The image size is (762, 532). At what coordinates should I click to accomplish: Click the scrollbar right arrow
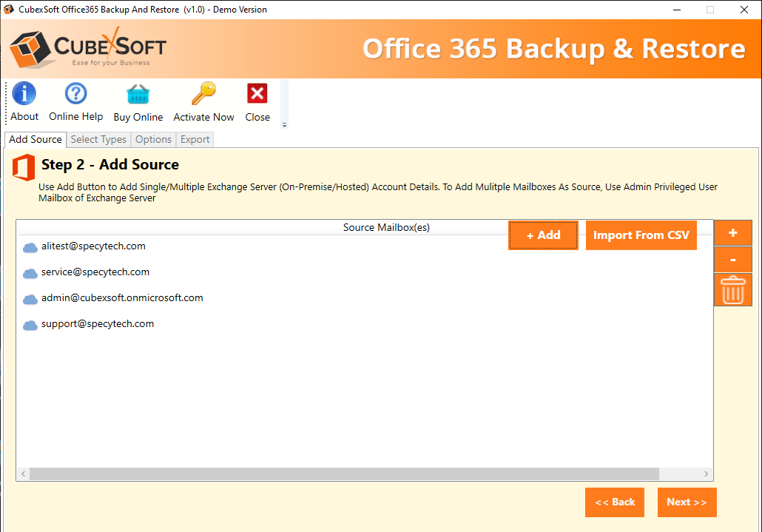pyautogui.click(x=706, y=474)
